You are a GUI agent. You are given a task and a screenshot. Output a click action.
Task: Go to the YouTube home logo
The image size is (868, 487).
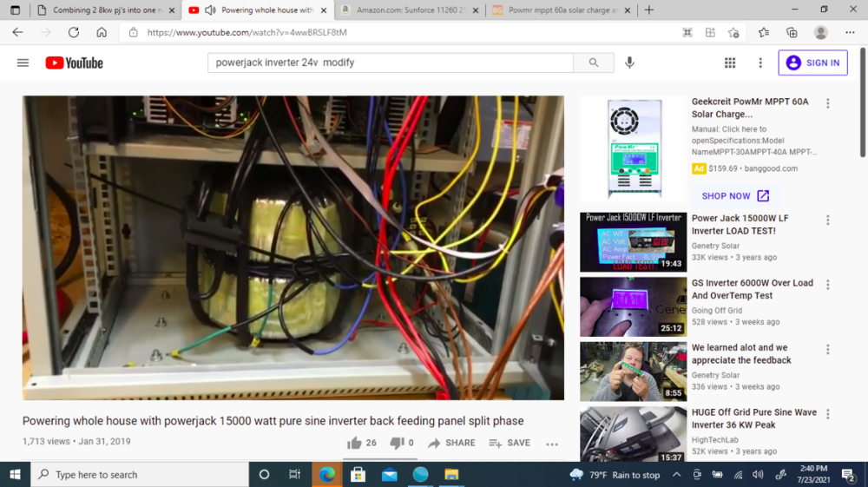tap(74, 63)
